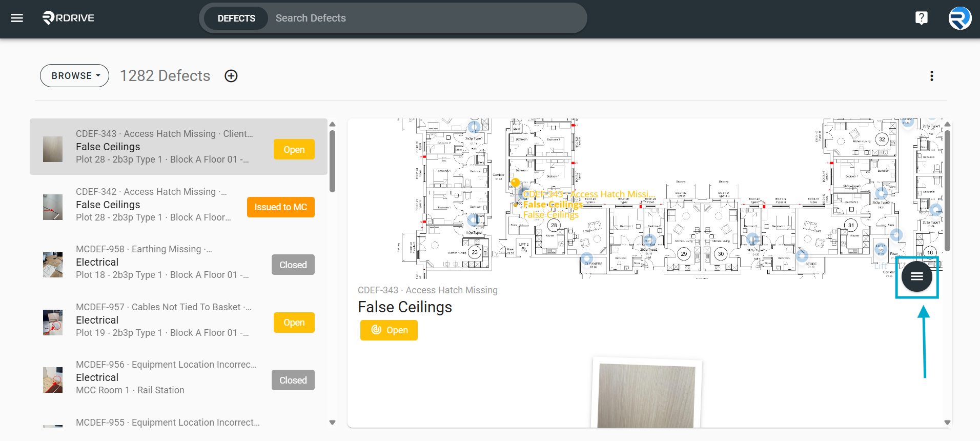The width and height of the screenshot is (980, 441).
Task: Click the RDrive logo
Action: [68, 18]
